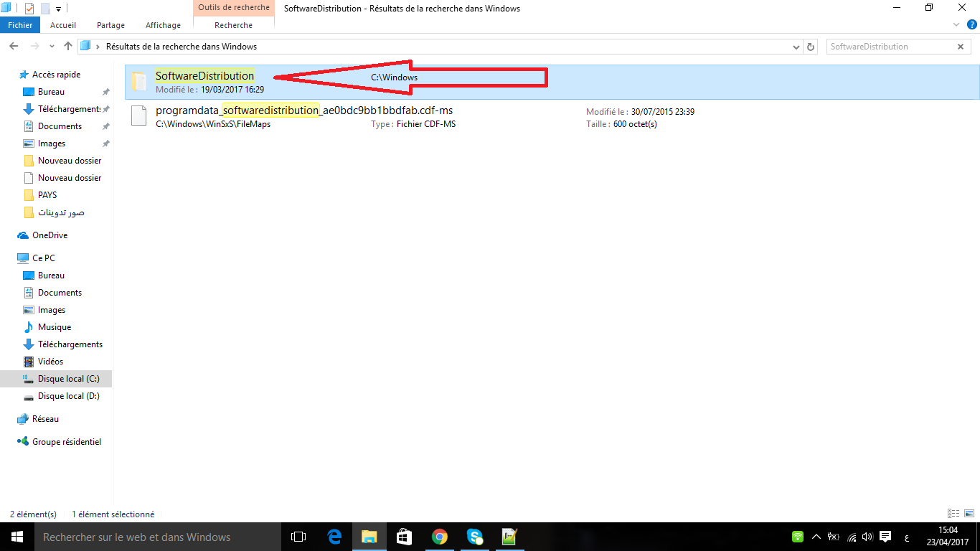Open the صور تدوينات folder

pos(61,212)
